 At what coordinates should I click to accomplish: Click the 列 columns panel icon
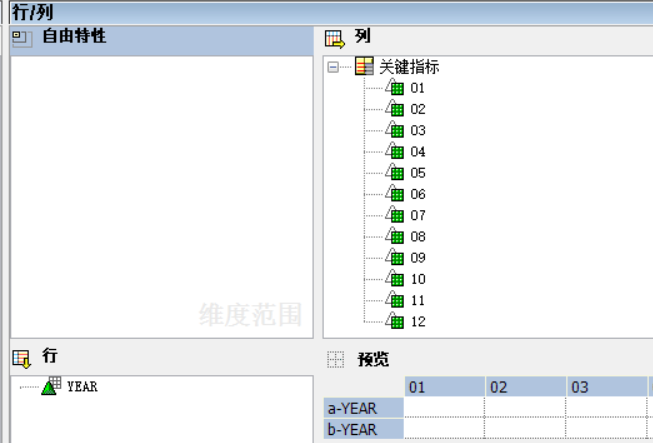click(335, 38)
